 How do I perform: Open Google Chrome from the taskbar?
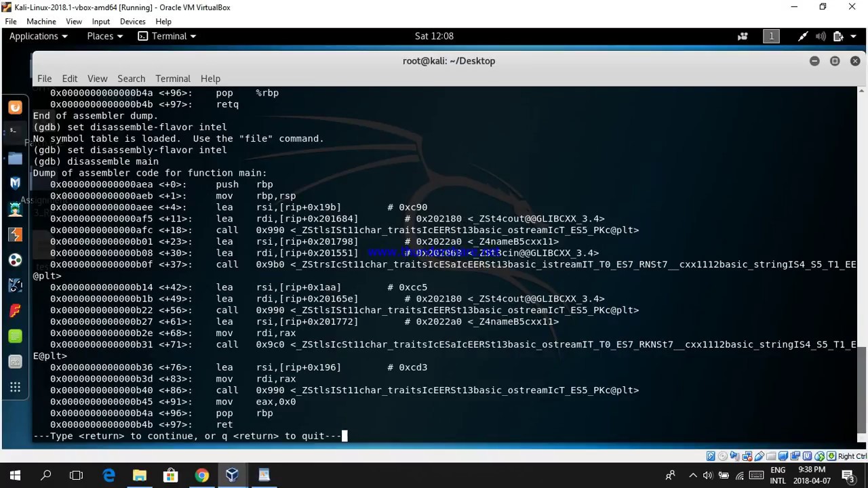point(201,476)
